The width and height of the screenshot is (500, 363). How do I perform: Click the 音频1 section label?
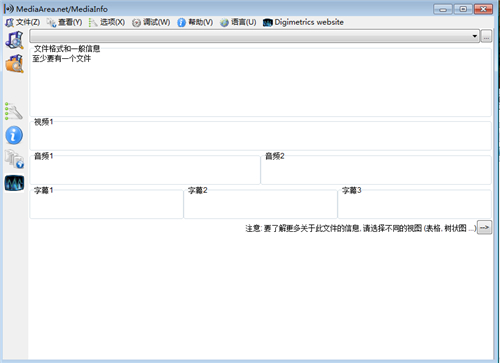click(x=43, y=156)
